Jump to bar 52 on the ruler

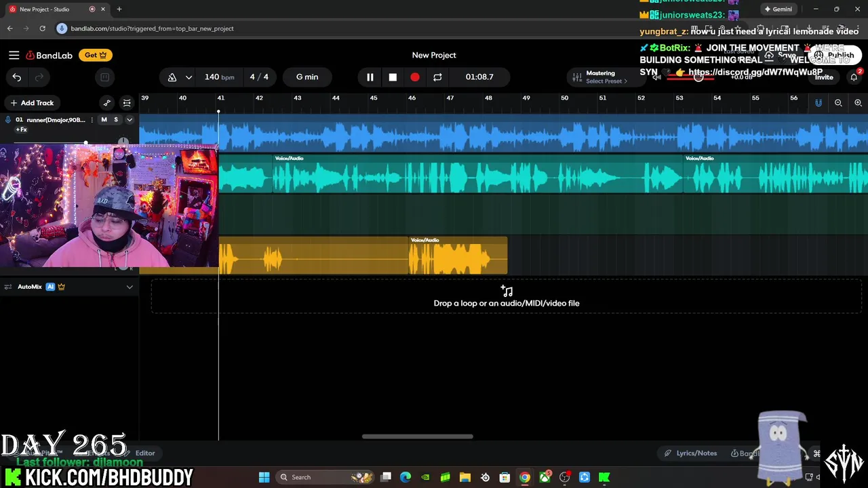point(641,98)
